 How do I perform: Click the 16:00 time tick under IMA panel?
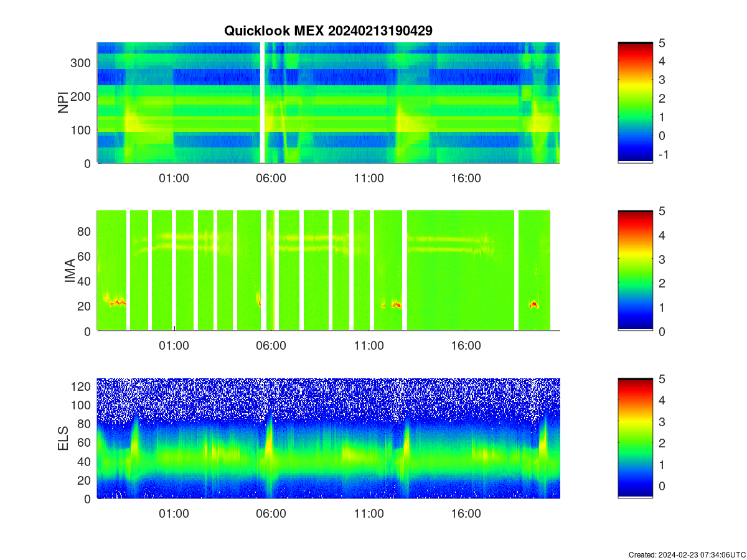click(x=466, y=346)
